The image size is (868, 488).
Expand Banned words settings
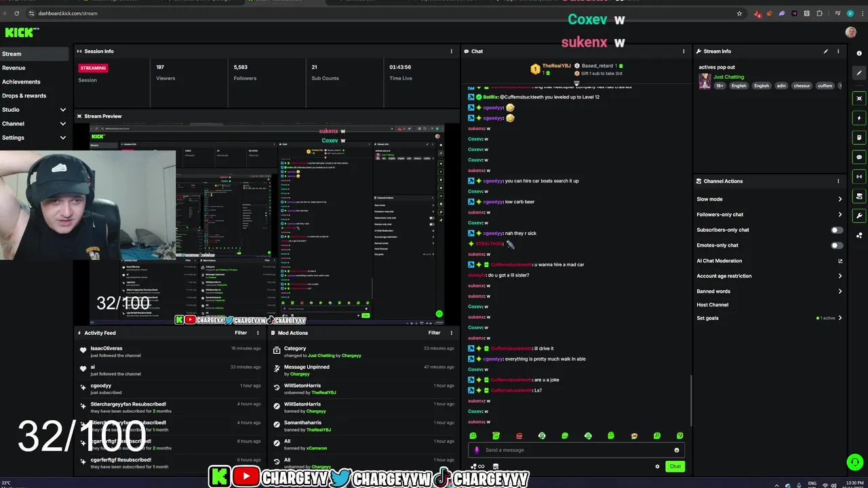[x=840, y=291]
